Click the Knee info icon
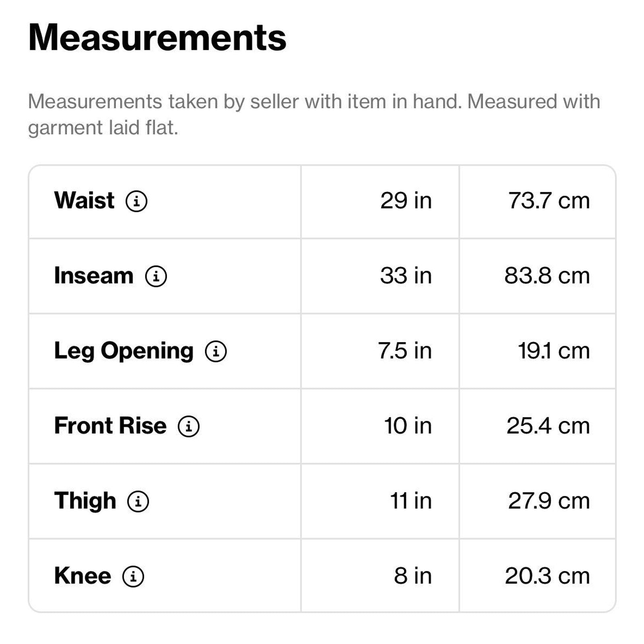This screenshot has width=644, height=644. tap(133, 576)
